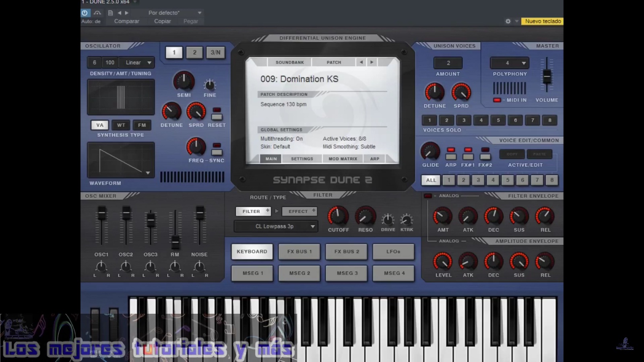Click the oscillator SEMI knob
Screen dimensions: 644x362
coord(184,81)
